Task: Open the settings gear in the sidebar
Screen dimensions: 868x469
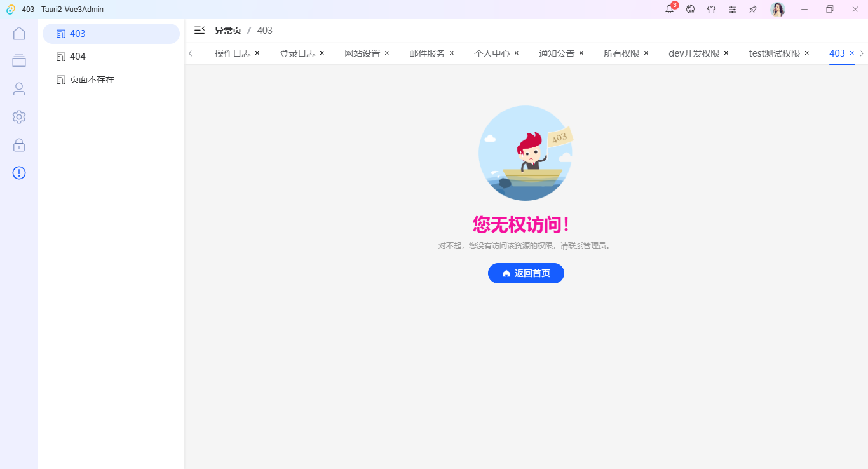Action: tap(18, 117)
